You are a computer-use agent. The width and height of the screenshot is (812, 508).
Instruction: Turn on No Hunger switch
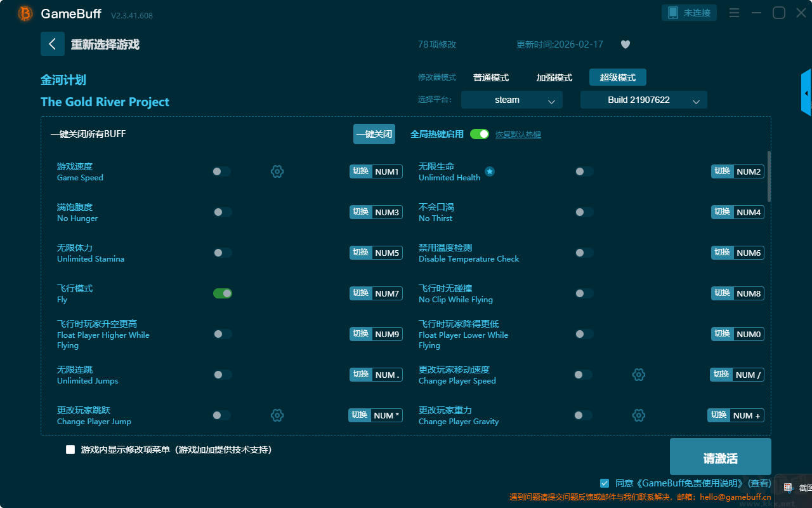[222, 212]
